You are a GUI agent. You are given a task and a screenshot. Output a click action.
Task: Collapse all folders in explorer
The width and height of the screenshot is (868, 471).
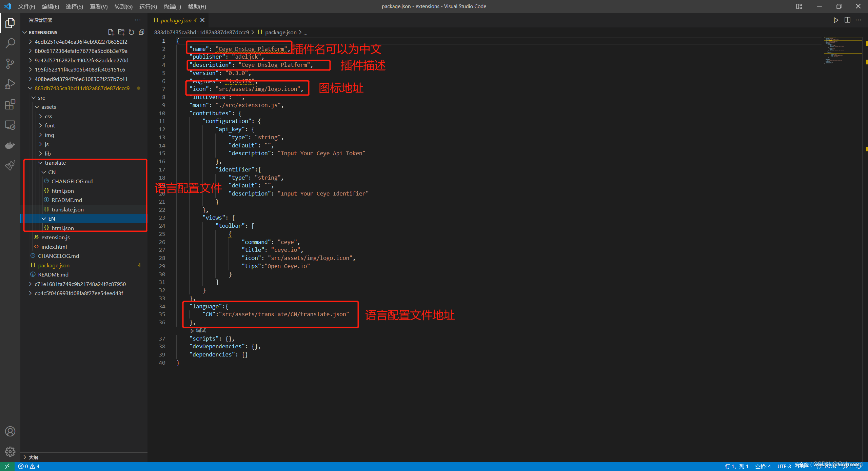pyautogui.click(x=142, y=32)
